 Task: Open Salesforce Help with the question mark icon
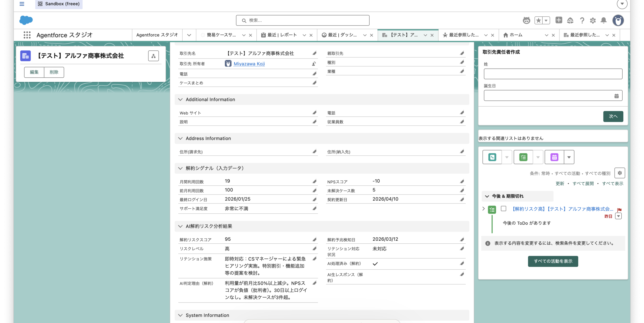[x=582, y=20]
